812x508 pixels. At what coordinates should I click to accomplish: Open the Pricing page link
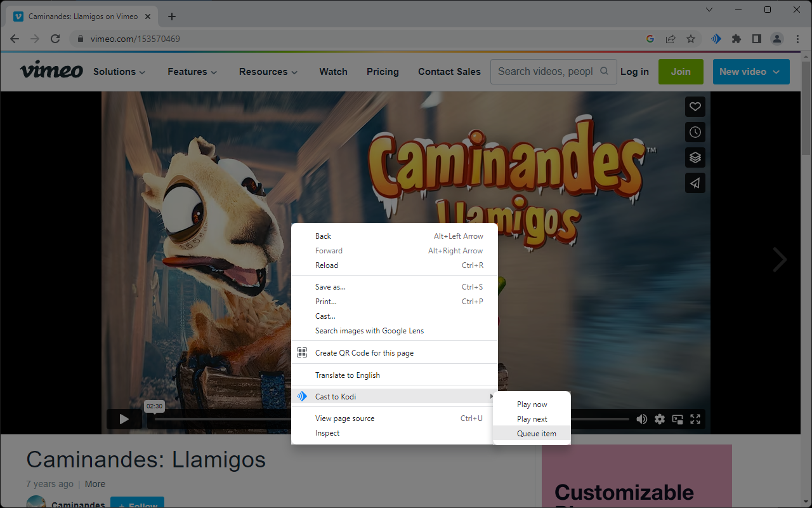[383, 72]
